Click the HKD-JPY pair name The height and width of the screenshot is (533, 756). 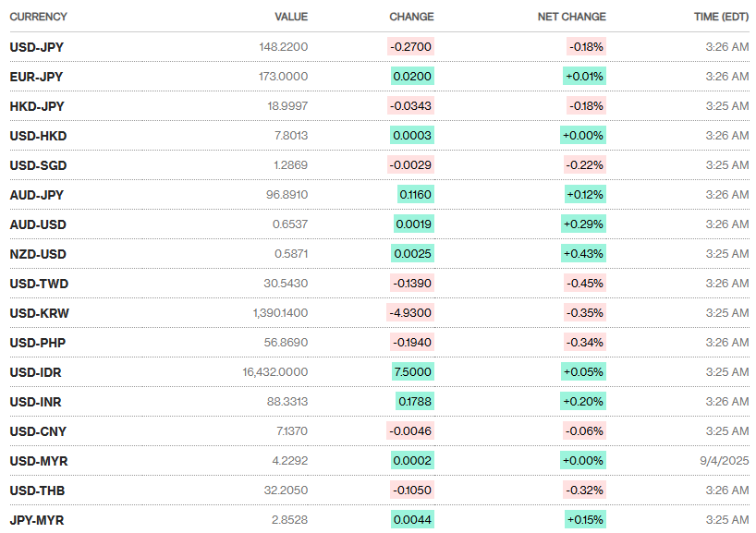click(37, 106)
